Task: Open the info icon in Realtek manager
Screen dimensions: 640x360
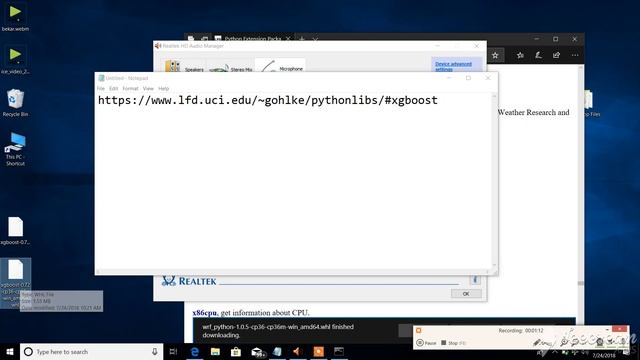Action: click(475, 280)
